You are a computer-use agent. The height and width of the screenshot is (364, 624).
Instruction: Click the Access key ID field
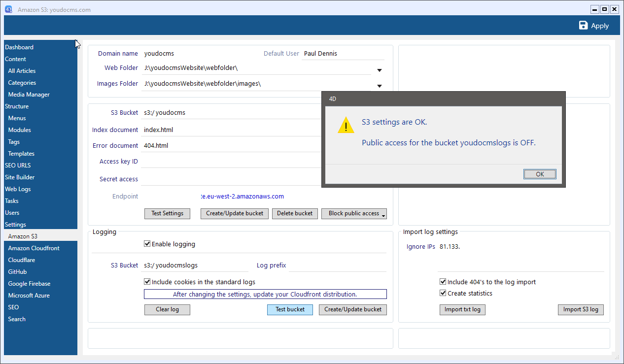(232, 162)
